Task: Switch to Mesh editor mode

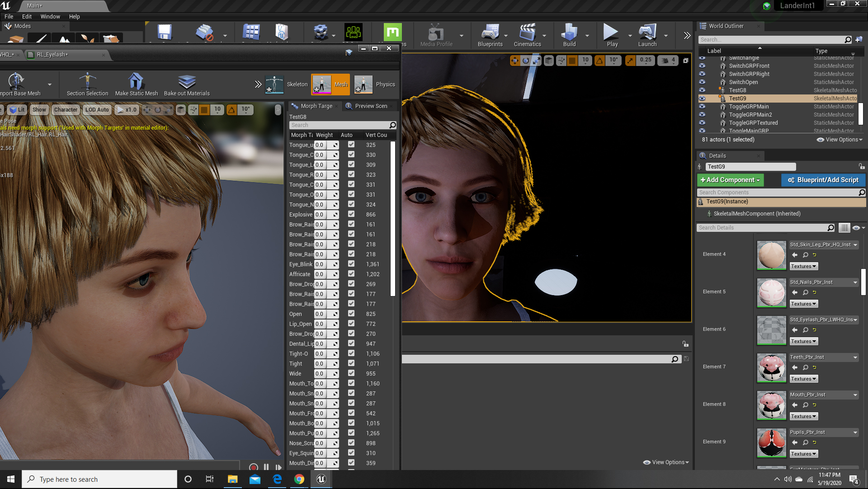Action: pos(330,85)
